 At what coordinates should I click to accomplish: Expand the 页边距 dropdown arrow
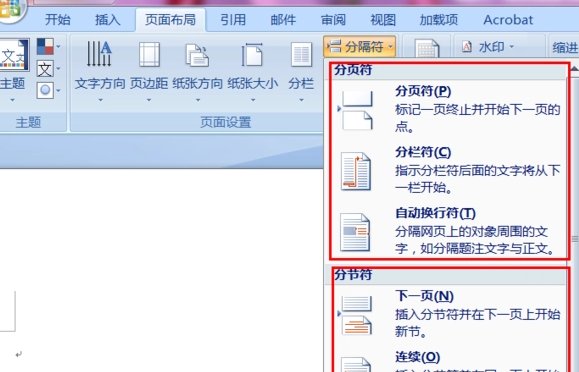[x=149, y=100]
